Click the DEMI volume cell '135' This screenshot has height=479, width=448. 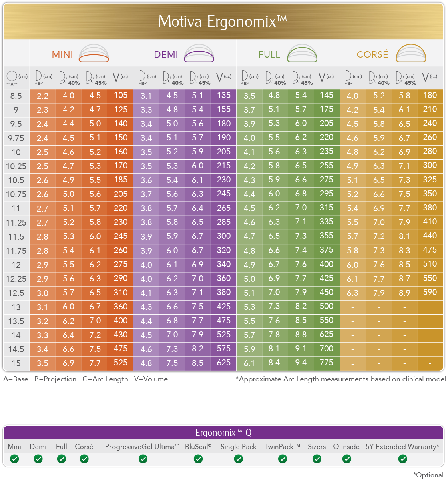[x=224, y=95]
